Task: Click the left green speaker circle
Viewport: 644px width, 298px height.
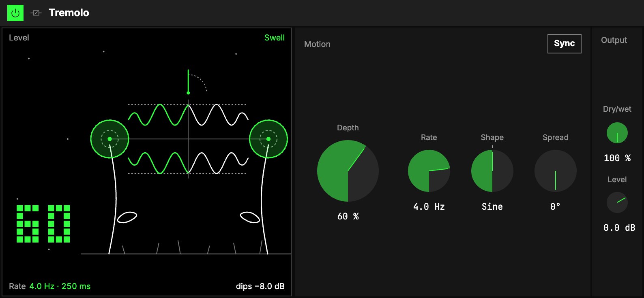Action: [x=109, y=139]
